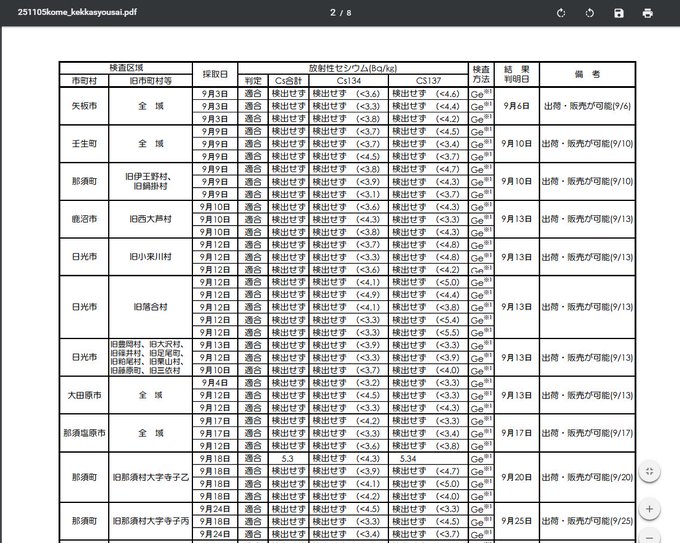The image size is (680, 543).
Task: Click the CS137 value (<5.4)
Action: coord(448,320)
